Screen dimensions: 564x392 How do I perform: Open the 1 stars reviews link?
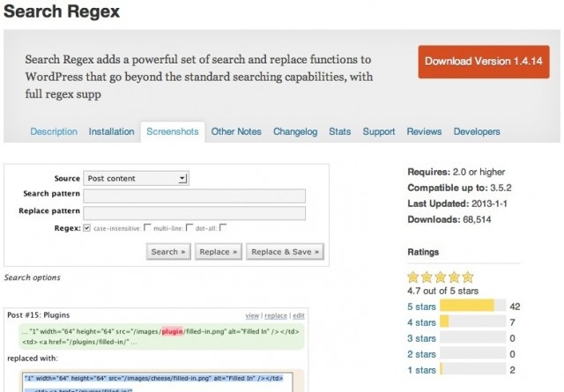pos(421,370)
